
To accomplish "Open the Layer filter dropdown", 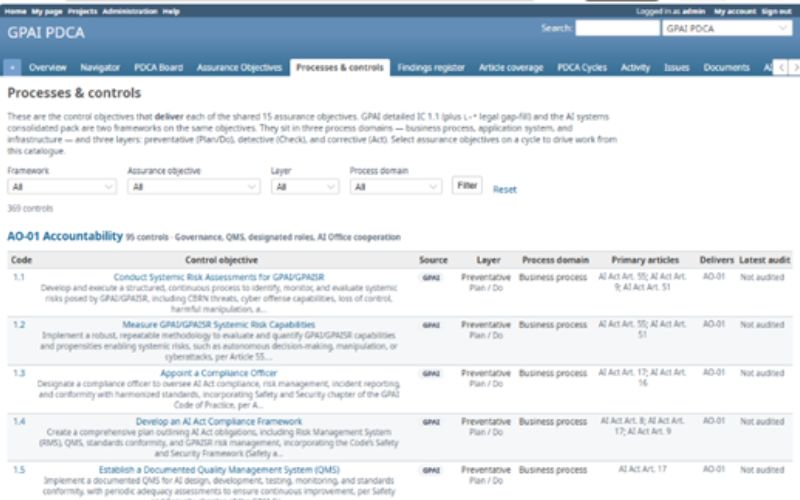I will click(305, 187).
